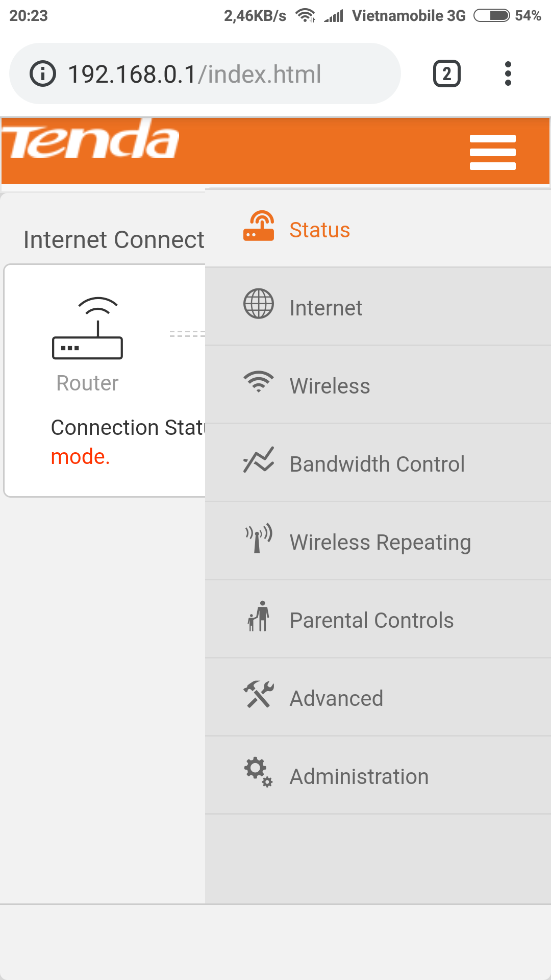Click the Tenda logo
551x980 pixels.
click(x=90, y=139)
